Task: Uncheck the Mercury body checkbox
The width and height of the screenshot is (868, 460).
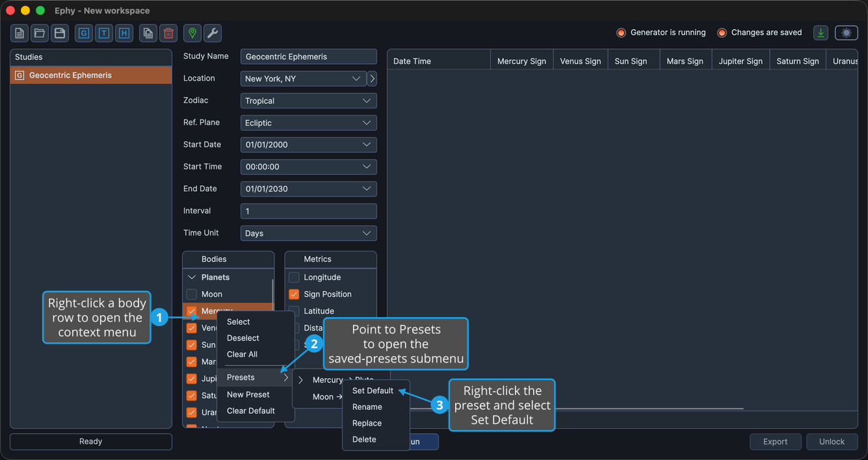Action: (x=192, y=311)
